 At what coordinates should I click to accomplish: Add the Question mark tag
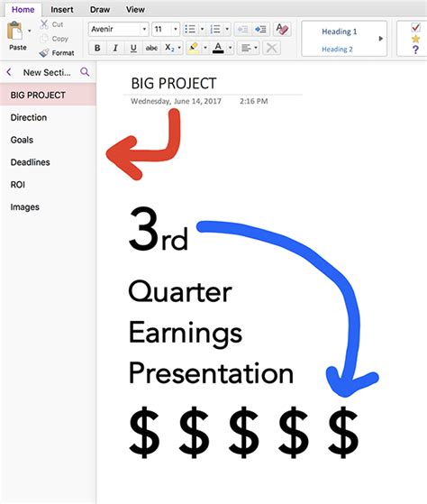click(415, 50)
